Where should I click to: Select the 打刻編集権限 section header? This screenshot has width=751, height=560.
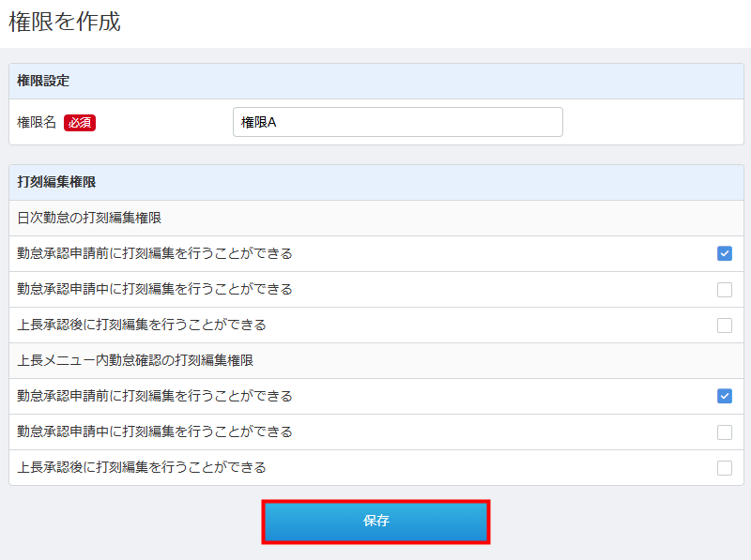pyautogui.click(x=56, y=182)
